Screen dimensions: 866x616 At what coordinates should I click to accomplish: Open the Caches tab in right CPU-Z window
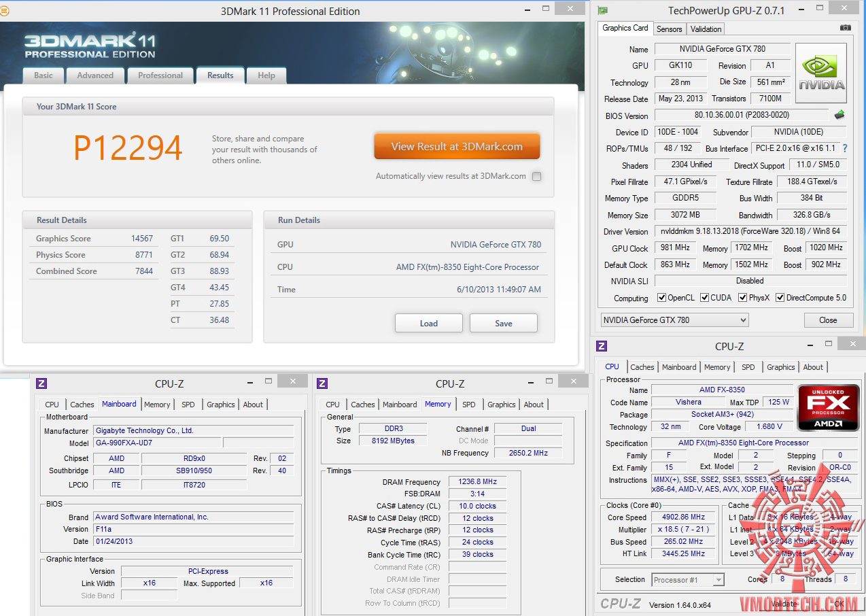pyautogui.click(x=642, y=367)
